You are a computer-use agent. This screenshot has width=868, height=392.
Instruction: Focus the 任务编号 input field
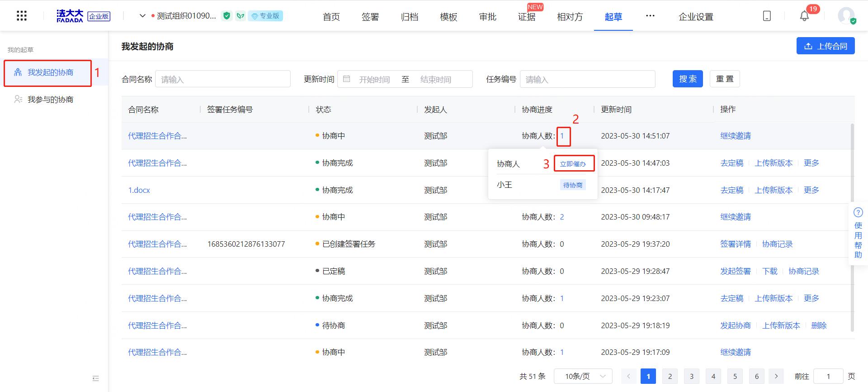point(588,79)
